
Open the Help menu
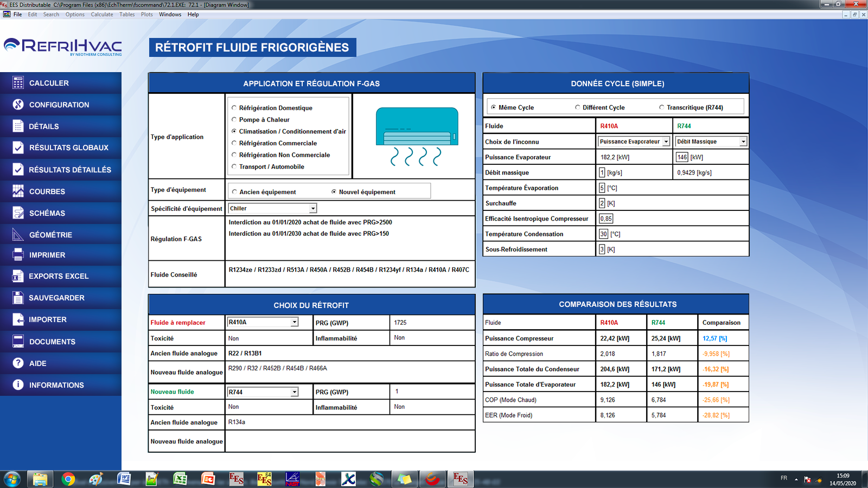click(193, 15)
